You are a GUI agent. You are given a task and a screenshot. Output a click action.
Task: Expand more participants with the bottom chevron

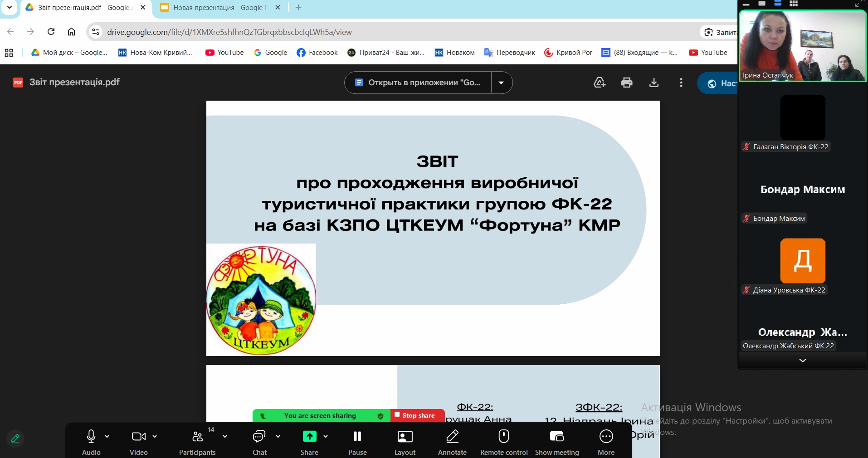click(x=802, y=360)
